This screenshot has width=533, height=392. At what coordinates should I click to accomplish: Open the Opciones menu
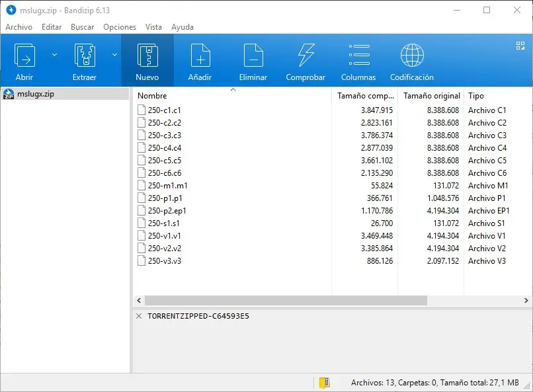pos(120,27)
